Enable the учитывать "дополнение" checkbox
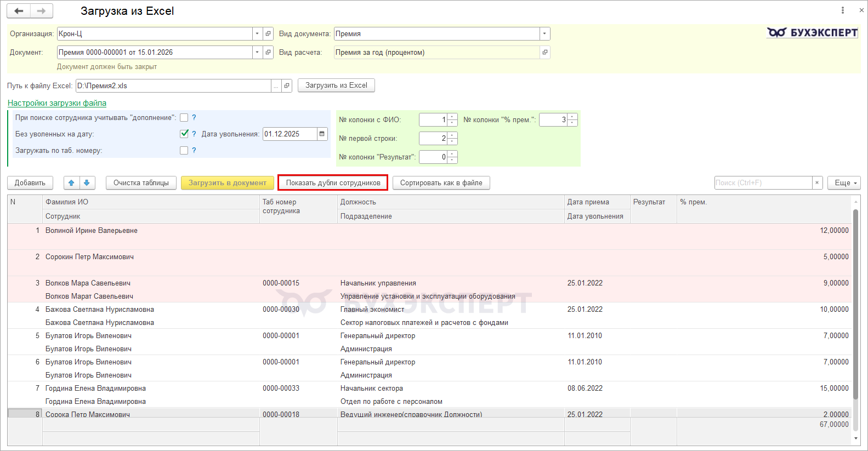 184,118
